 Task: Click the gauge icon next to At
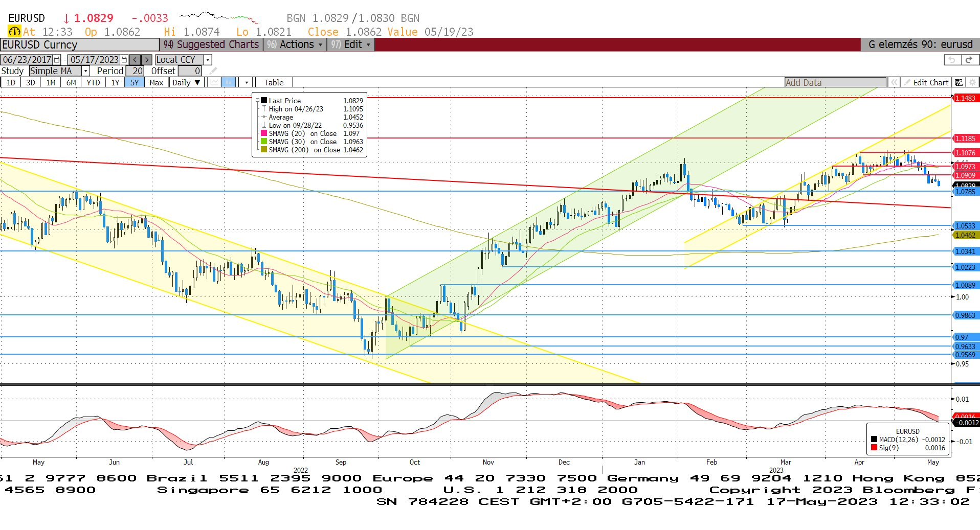[x=14, y=32]
